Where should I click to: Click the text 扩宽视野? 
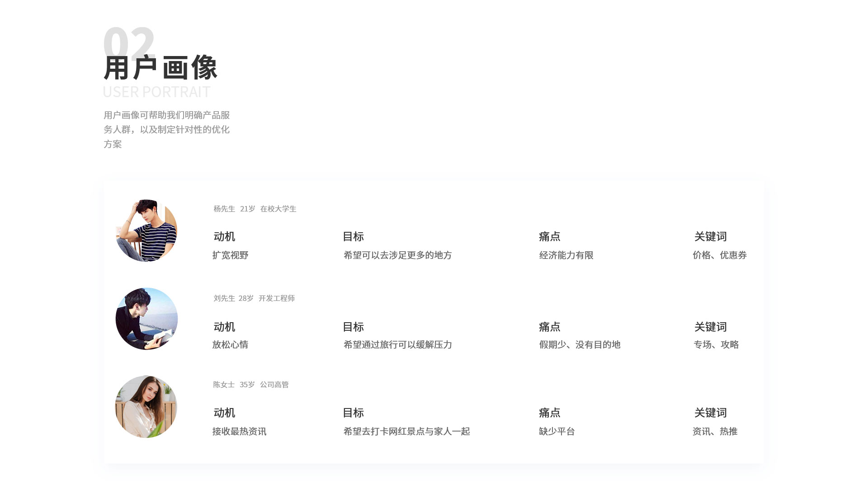coord(231,255)
